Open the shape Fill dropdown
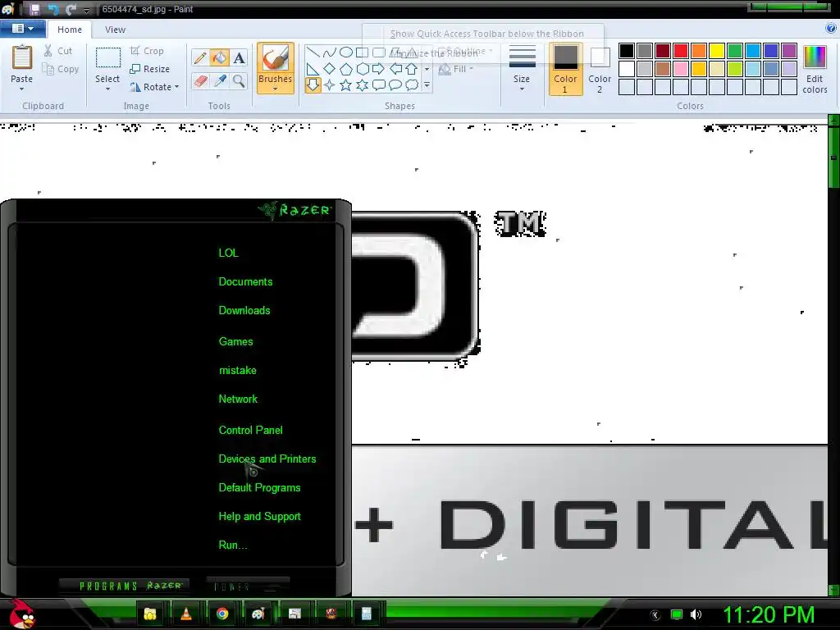The image size is (840, 630). pos(456,69)
